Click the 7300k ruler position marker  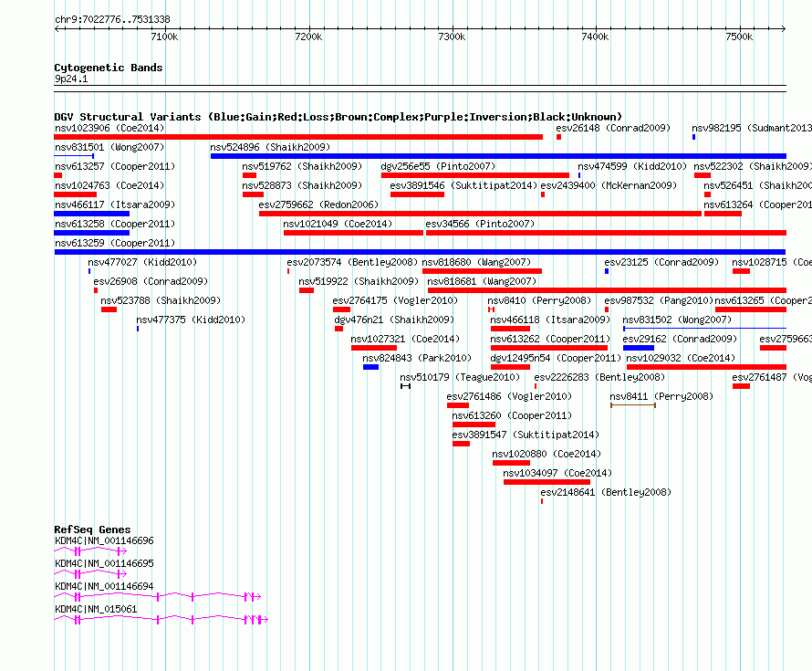click(453, 37)
